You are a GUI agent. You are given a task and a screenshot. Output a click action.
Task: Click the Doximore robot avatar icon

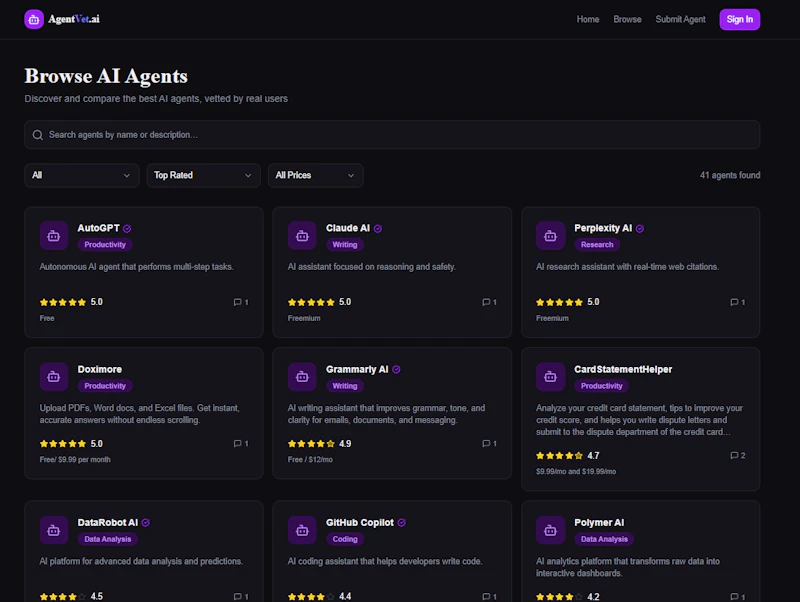point(54,377)
